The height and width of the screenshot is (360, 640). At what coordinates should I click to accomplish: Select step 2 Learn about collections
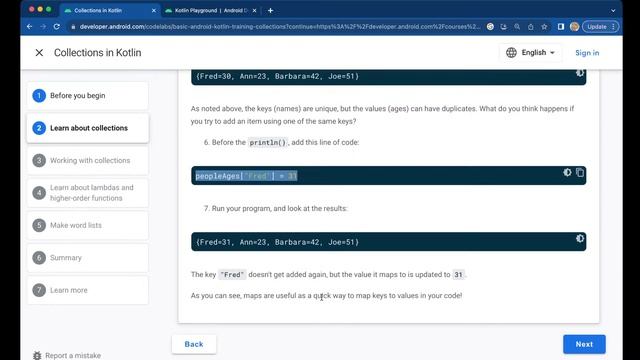88,128
